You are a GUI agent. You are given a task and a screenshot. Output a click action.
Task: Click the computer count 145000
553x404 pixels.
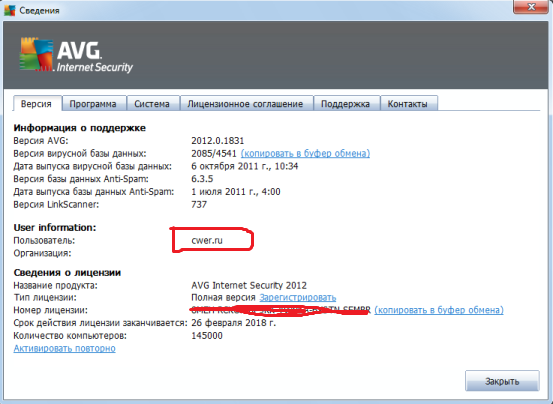pos(207,335)
